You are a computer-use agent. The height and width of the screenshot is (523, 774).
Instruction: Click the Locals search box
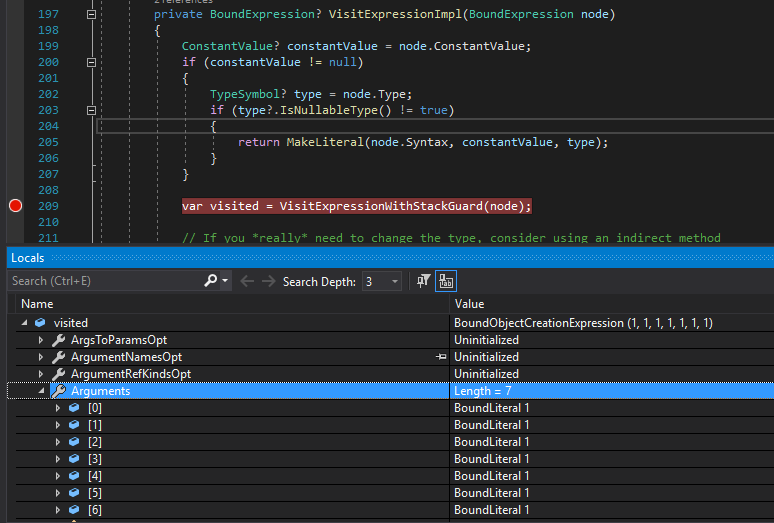[x=106, y=281]
